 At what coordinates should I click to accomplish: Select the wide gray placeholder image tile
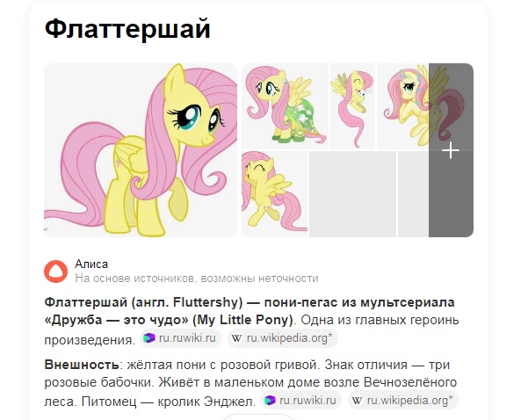pyautogui.click(x=352, y=193)
